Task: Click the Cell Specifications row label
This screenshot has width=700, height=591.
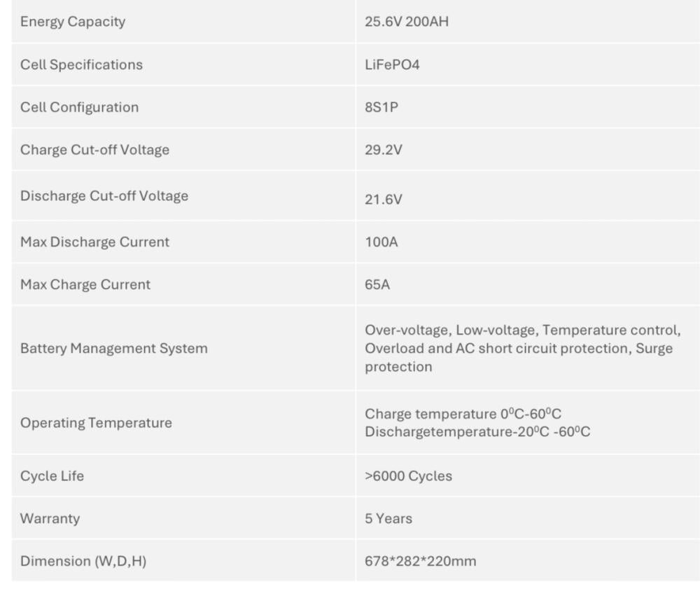Action: [x=81, y=65]
